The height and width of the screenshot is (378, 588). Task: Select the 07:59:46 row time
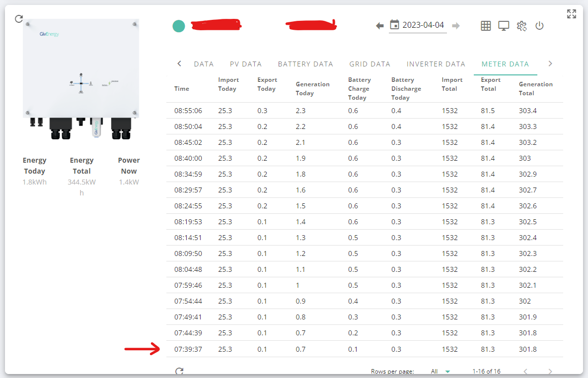click(188, 285)
